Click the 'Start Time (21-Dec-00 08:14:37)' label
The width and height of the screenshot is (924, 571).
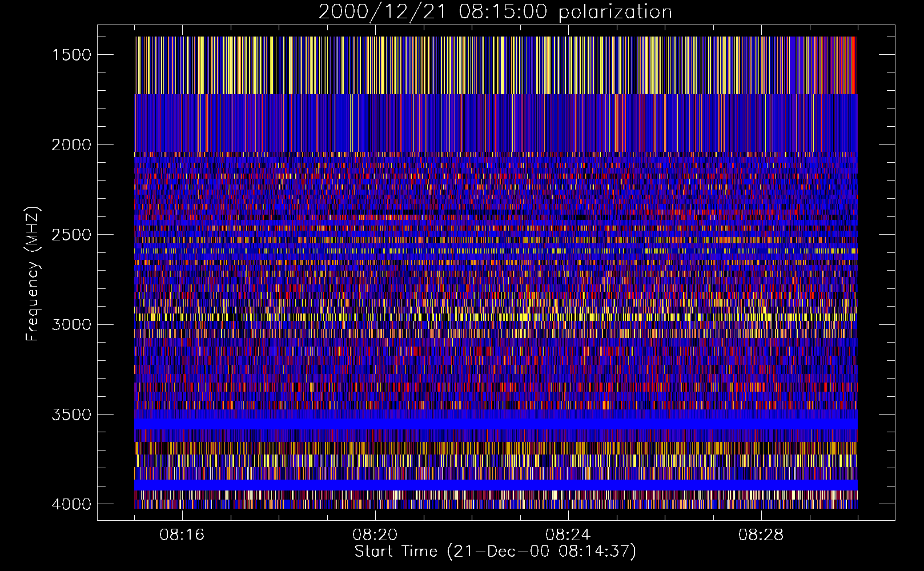(x=495, y=552)
